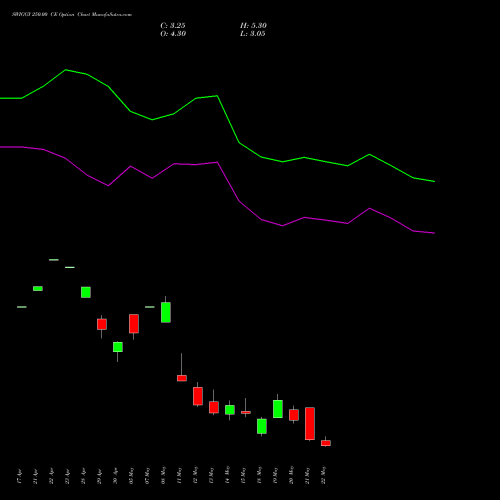Click the high value H: 5.30
500x500 pixels.
(x=253, y=26)
